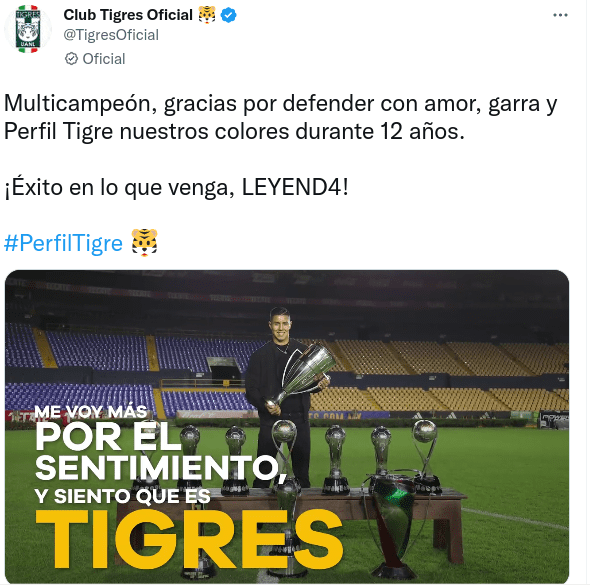Screen dimensions: 590x588
Task: Click the Club Tigres Oficial display name
Action: click(128, 15)
